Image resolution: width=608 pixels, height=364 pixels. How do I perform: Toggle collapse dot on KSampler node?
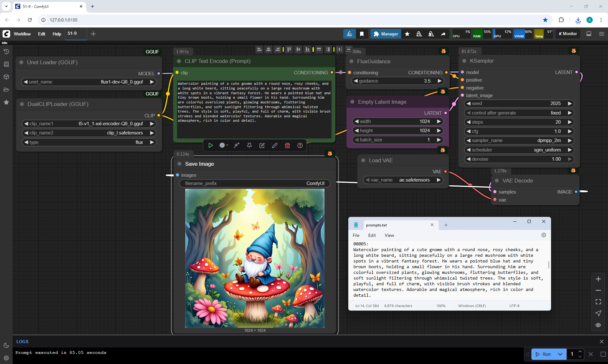click(464, 61)
